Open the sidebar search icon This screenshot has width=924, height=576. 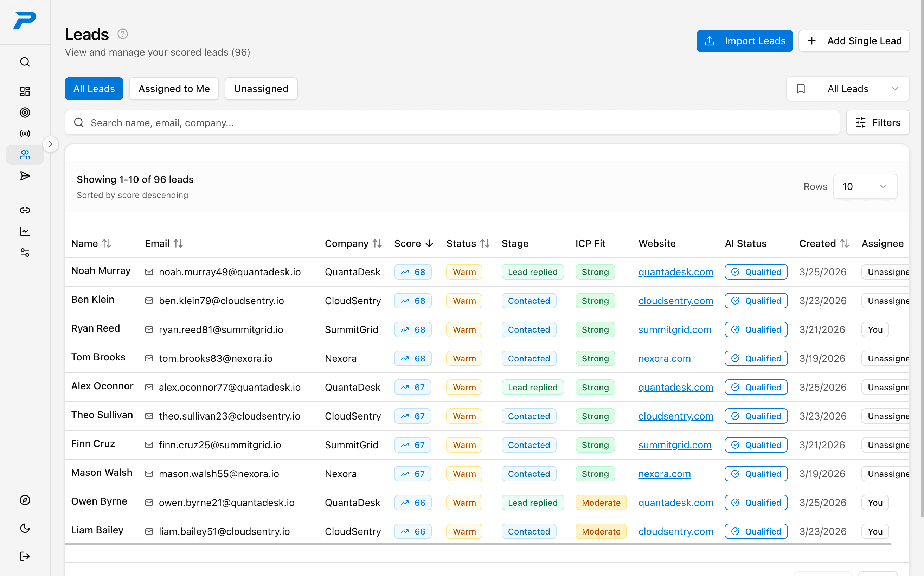[25, 62]
